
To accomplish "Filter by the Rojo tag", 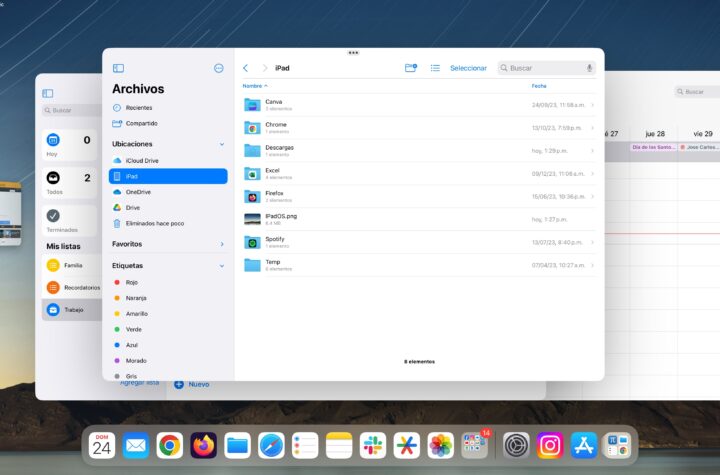I will coord(168,282).
